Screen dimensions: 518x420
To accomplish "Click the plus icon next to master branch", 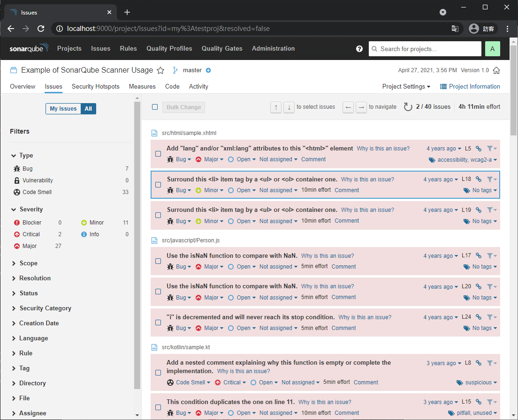I will (208, 70).
